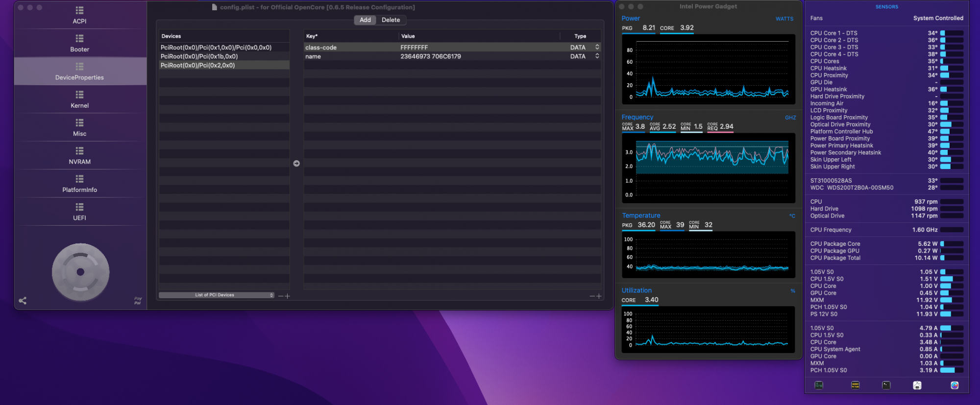This screenshot has height=405, width=980.
Task: Click the CPU System Agent current row
Action: pos(886,349)
